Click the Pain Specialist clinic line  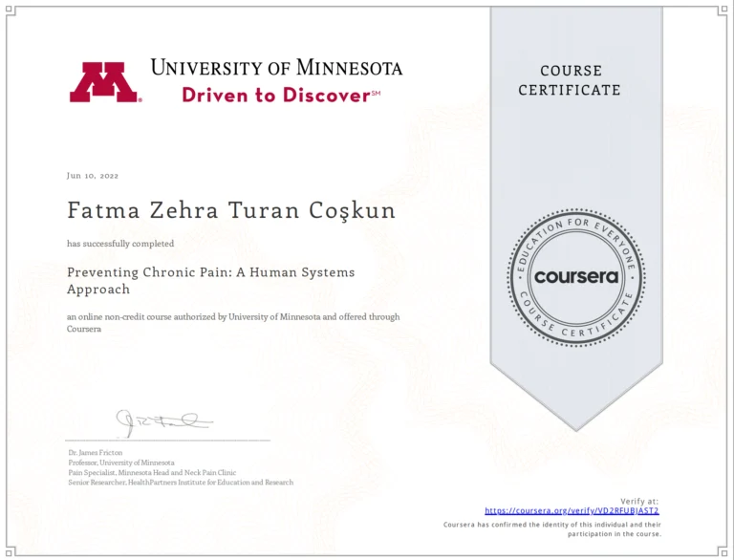coord(152,472)
